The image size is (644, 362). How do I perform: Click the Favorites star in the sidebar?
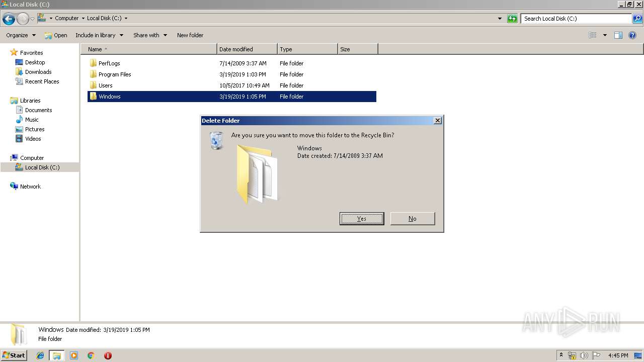coord(14,53)
